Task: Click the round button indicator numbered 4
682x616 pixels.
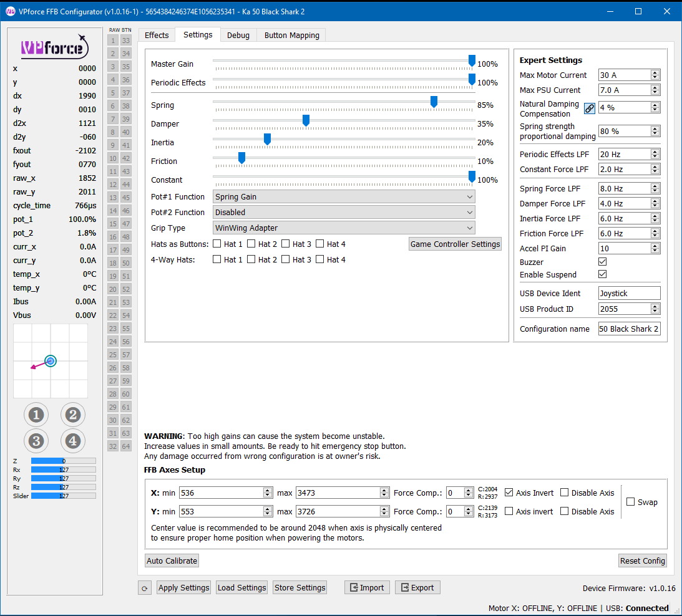Action: [72, 441]
